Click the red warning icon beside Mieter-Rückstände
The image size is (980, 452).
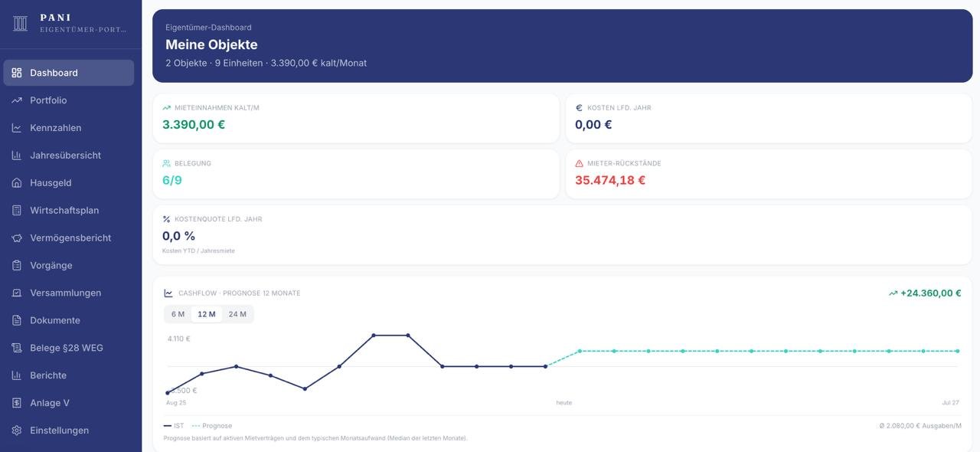tap(580, 163)
